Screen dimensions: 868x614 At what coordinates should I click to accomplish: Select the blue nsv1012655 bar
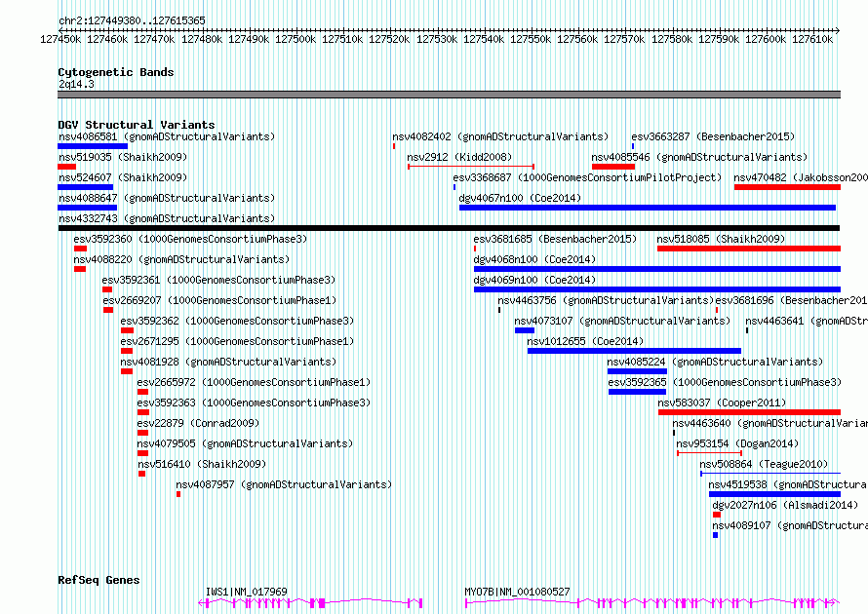pos(634,351)
